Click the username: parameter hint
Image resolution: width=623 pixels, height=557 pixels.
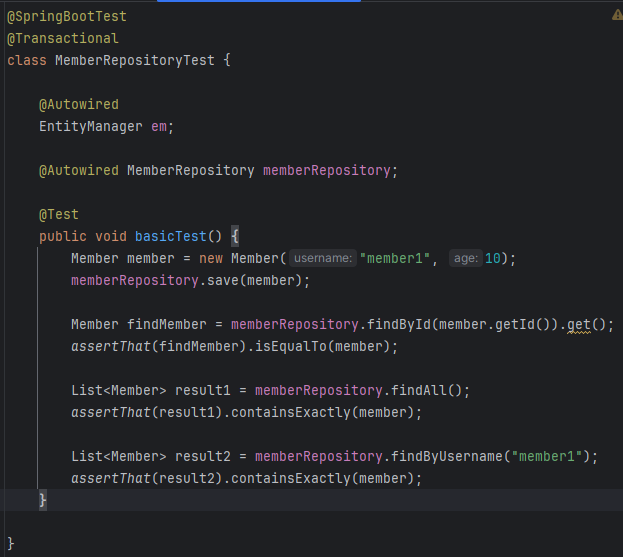point(323,258)
